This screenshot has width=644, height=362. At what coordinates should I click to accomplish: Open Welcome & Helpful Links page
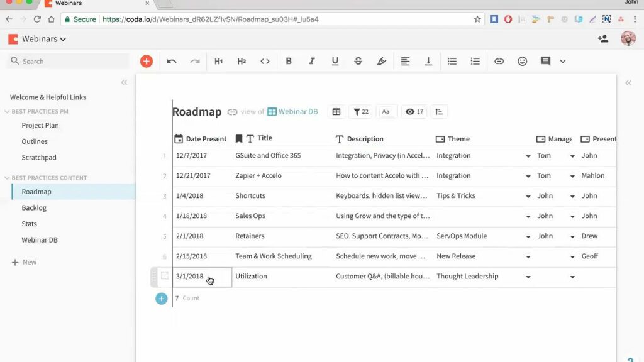[x=48, y=97]
